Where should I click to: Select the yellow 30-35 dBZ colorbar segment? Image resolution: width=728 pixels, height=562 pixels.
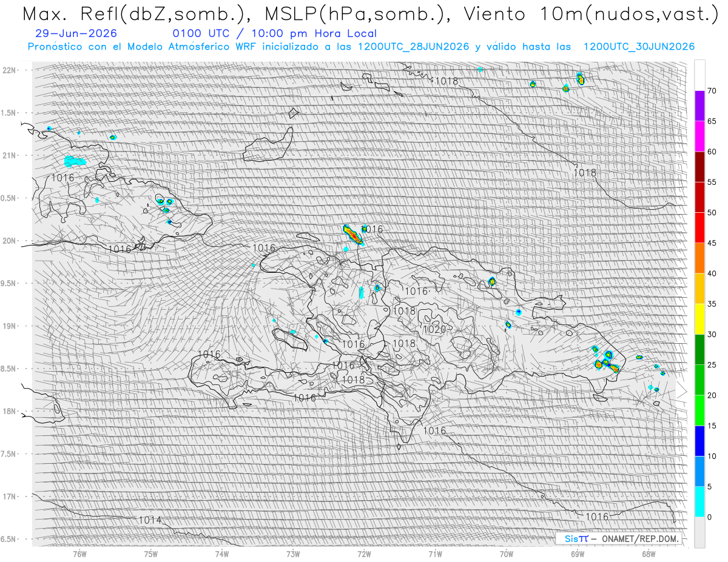click(699, 319)
